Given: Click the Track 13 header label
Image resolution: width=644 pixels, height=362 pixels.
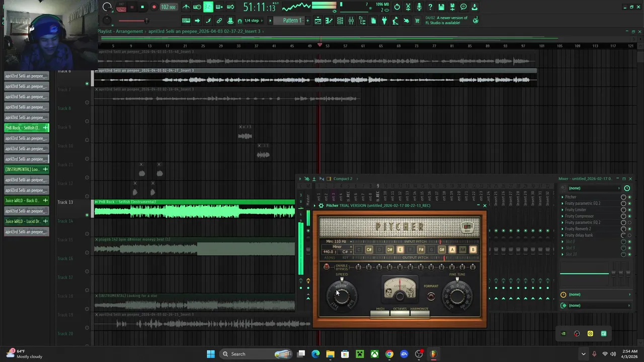Looking at the screenshot, I should click(65, 202).
